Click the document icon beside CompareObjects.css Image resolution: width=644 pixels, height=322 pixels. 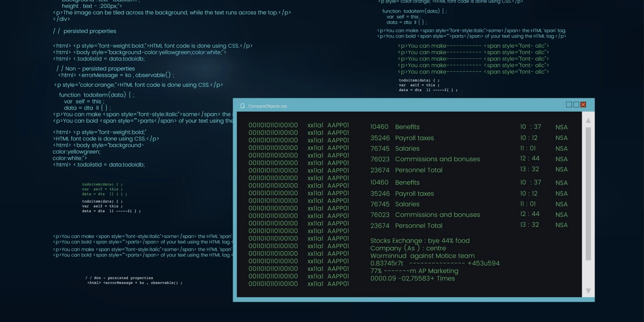(x=243, y=106)
